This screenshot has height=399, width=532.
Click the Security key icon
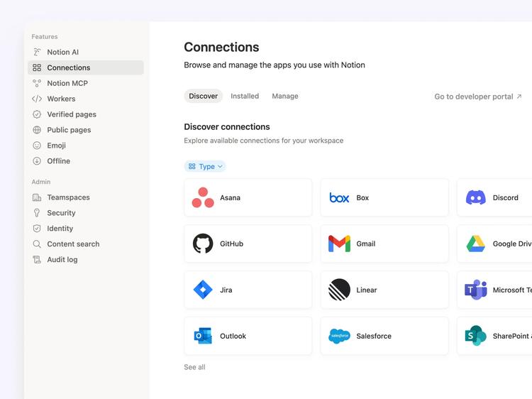37,213
